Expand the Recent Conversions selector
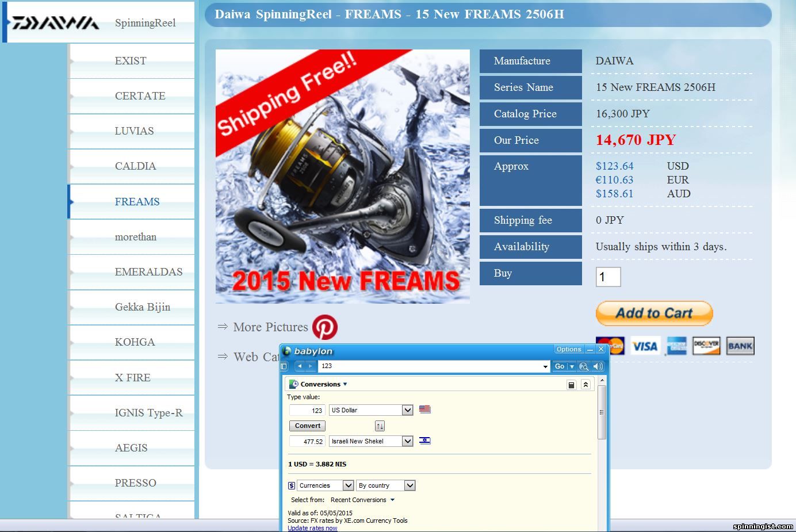This screenshot has width=796, height=532. click(362, 500)
